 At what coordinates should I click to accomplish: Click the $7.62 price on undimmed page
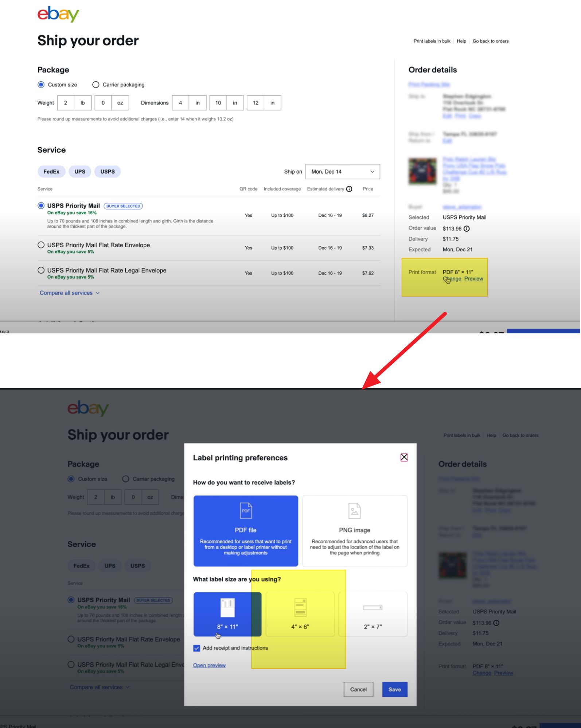368,273
